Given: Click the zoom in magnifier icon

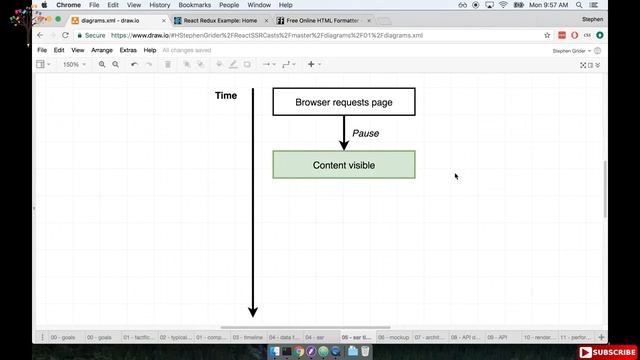Looking at the screenshot, I should [x=102, y=64].
